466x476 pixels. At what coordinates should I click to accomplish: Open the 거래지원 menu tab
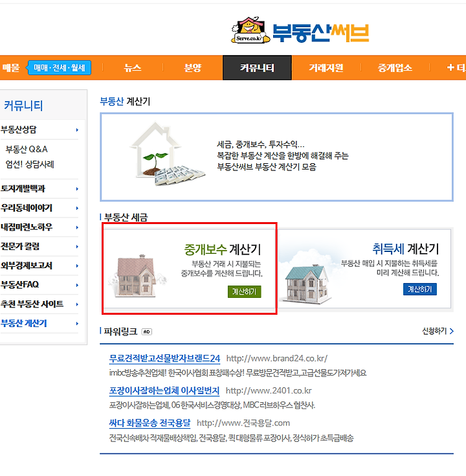coord(326,68)
